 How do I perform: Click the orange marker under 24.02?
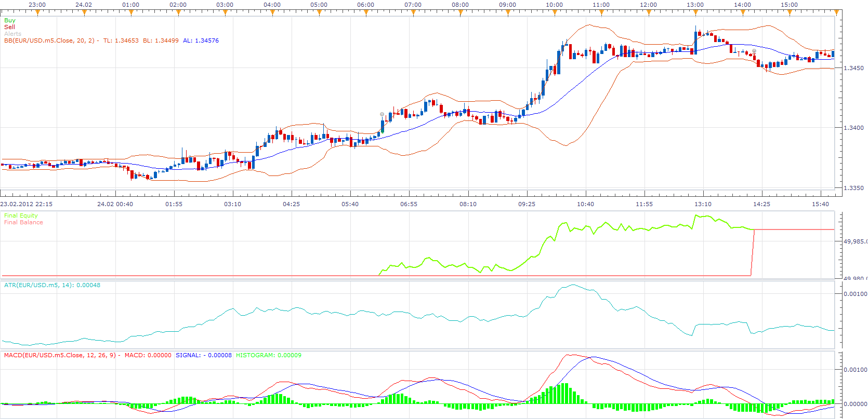[x=84, y=12]
